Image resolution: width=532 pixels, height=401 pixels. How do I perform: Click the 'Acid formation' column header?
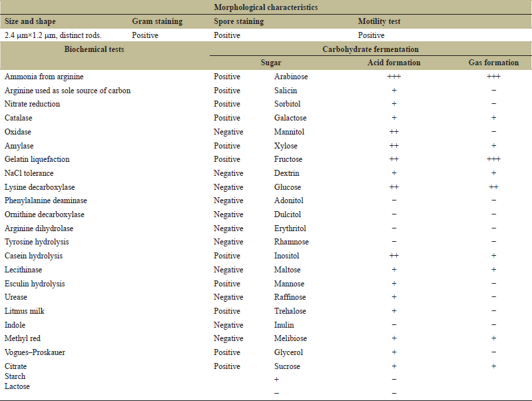[x=394, y=63]
